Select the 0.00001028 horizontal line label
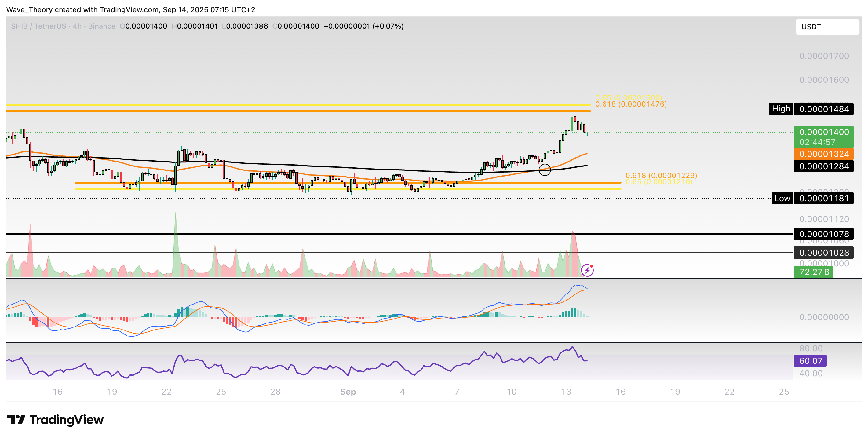Viewport: 868px width, 438px height. coord(823,253)
